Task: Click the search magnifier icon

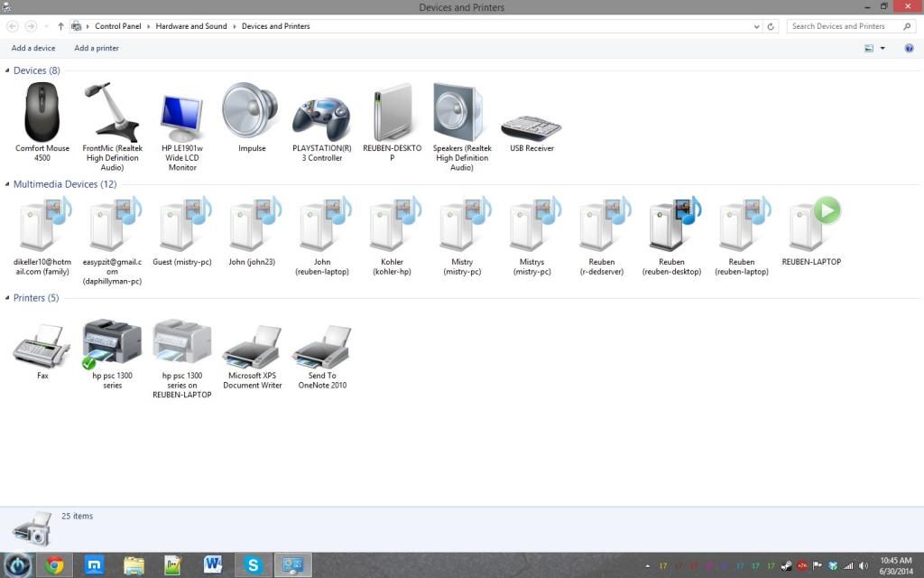Action: coord(907,26)
